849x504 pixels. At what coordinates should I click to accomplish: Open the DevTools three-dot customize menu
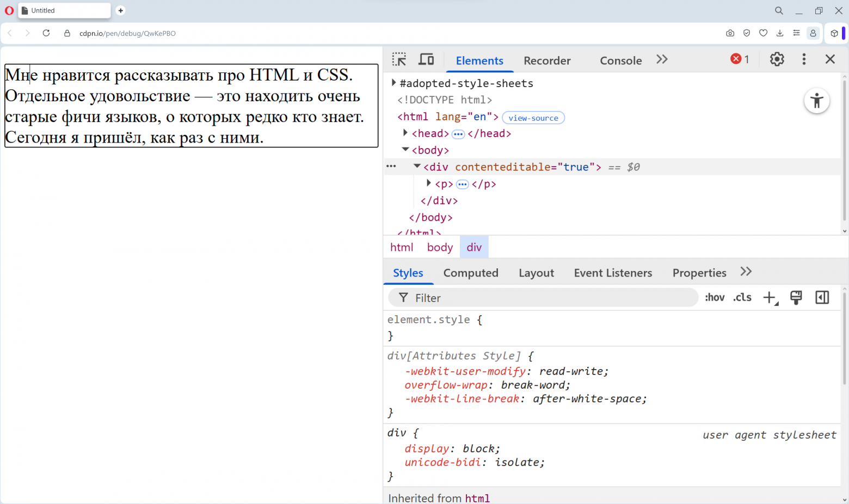pos(804,59)
